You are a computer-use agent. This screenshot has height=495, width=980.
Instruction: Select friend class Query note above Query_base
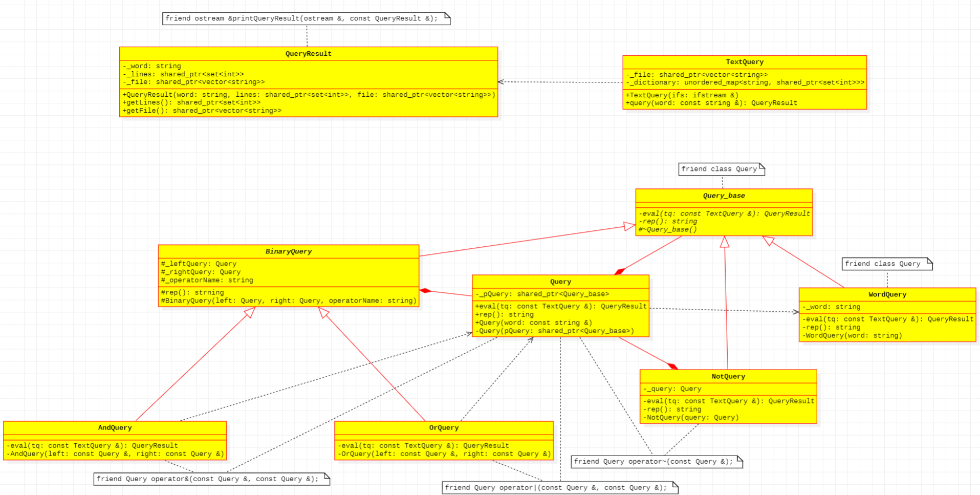point(721,169)
